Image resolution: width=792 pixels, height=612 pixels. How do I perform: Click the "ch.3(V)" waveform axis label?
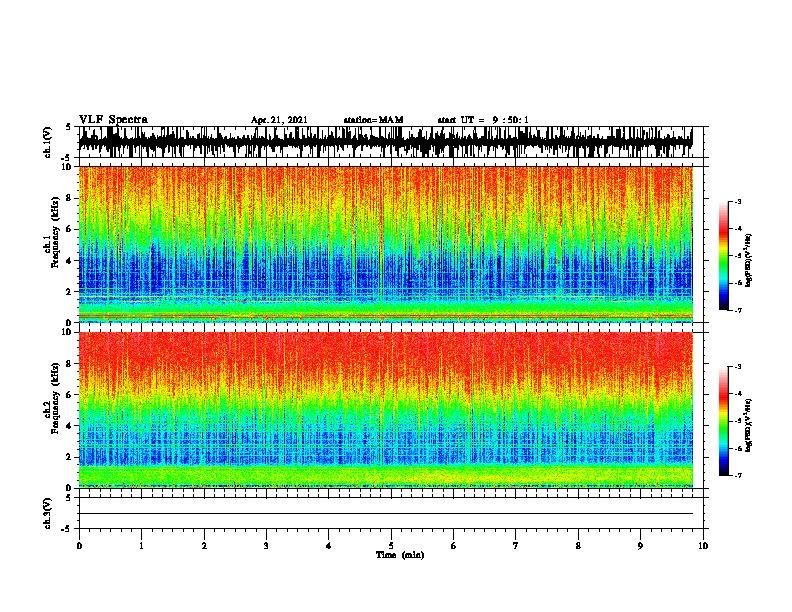(x=48, y=514)
